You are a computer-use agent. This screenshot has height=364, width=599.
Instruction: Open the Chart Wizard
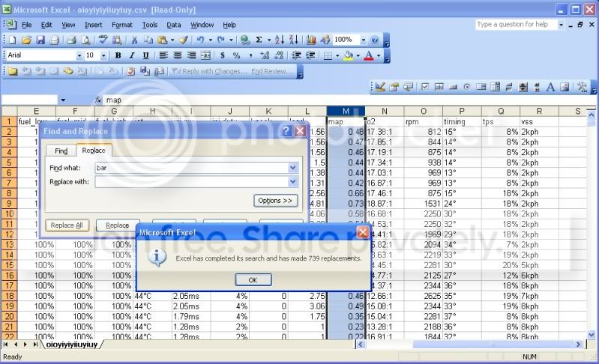[x=311, y=40]
